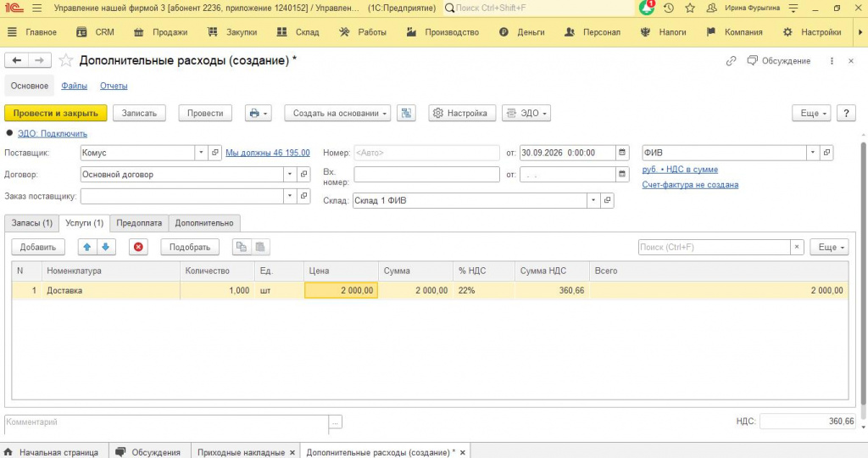Viewport: 868px width, 458px height.
Task: Open the sections panel list icon
Action: [12, 32]
